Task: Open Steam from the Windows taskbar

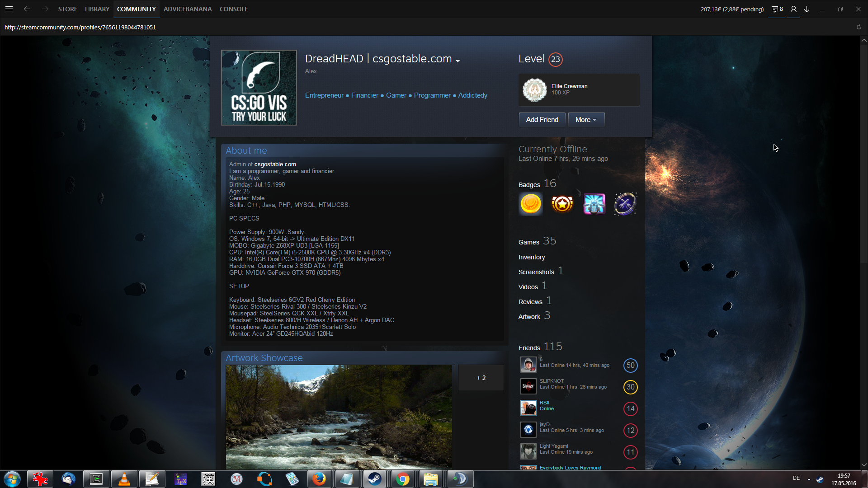Action: tap(374, 479)
